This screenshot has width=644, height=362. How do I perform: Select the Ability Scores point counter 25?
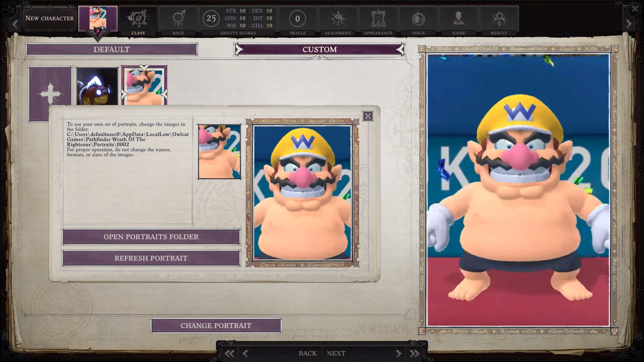click(211, 18)
